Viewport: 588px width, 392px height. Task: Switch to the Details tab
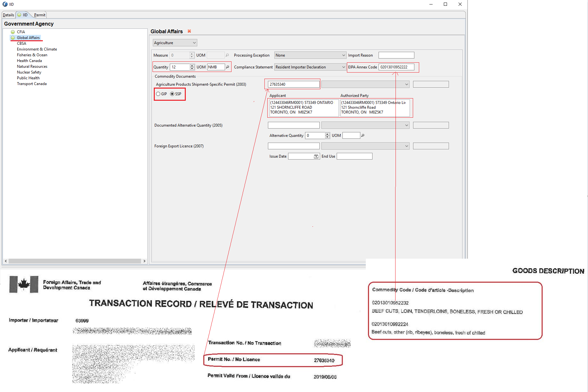[9, 15]
